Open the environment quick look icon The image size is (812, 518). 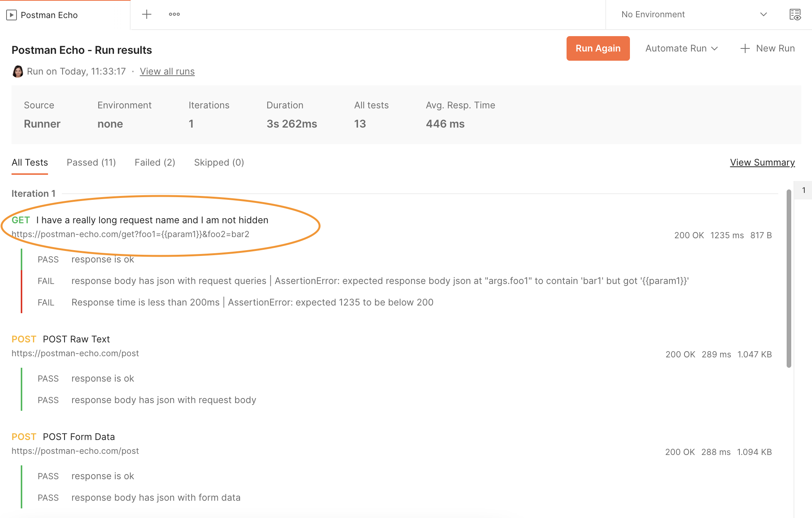pyautogui.click(x=795, y=14)
